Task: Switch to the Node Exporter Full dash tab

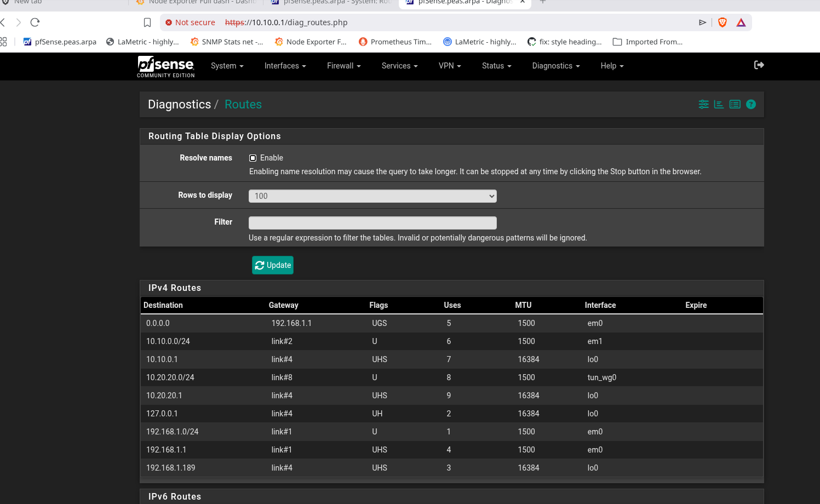Action: coord(197,2)
